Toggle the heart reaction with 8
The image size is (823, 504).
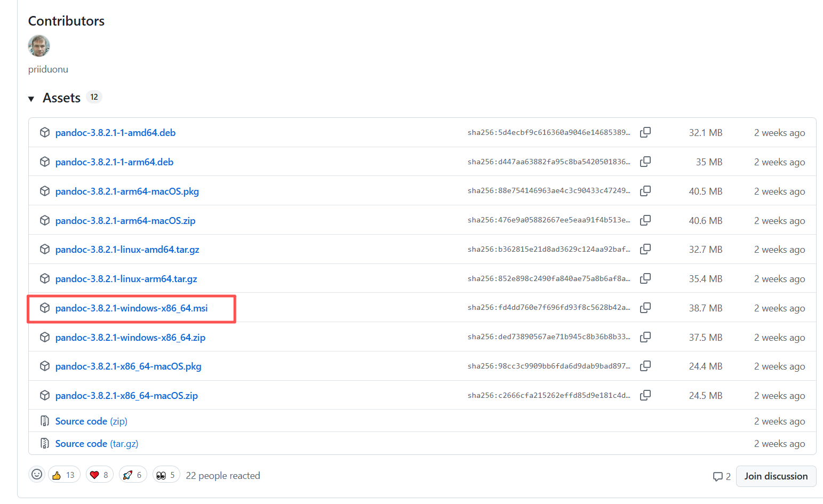click(x=99, y=475)
